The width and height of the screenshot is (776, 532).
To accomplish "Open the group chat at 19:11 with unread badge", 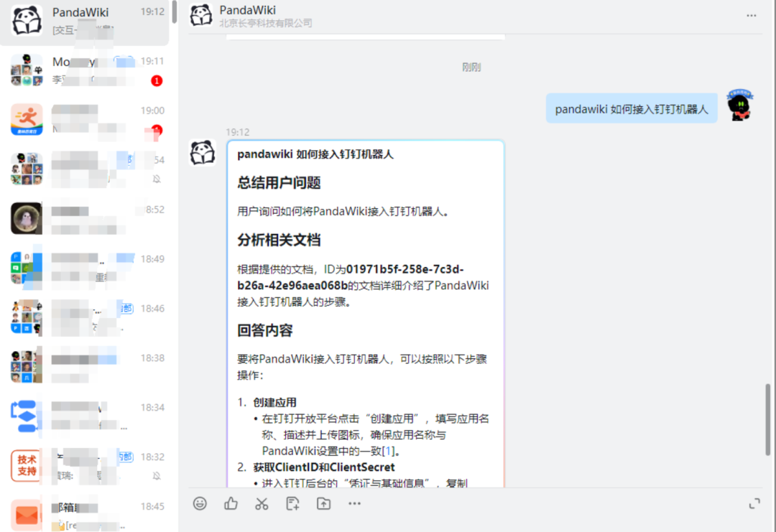I will pos(85,70).
